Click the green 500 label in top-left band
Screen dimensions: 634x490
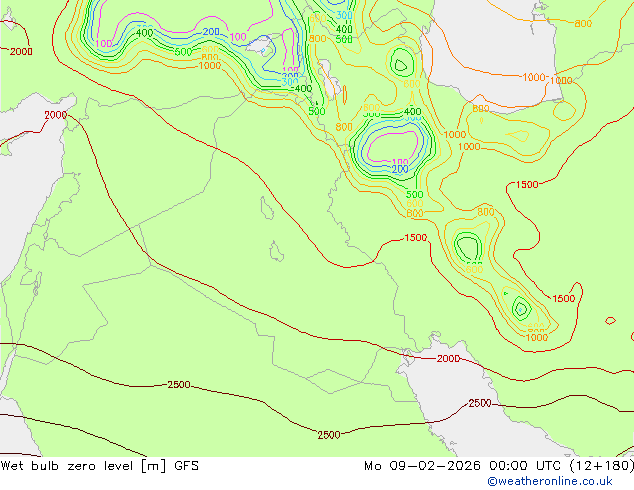coord(183,52)
